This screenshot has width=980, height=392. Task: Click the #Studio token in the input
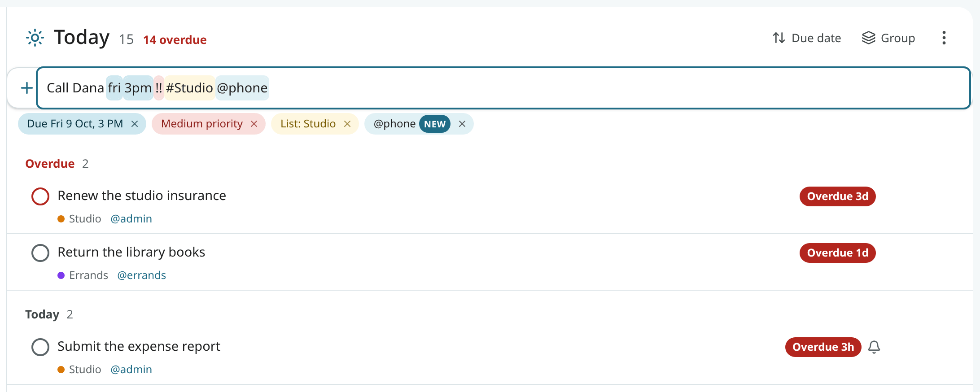(189, 88)
